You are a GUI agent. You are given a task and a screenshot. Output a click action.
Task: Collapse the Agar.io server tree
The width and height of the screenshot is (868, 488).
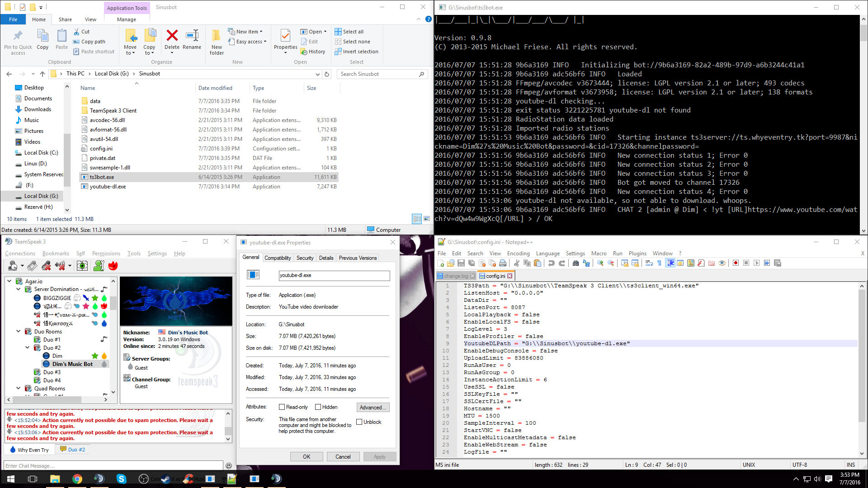pyautogui.click(x=9, y=281)
